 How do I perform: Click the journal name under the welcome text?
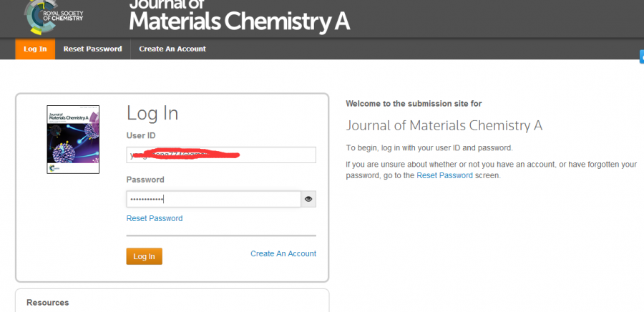coord(444,126)
